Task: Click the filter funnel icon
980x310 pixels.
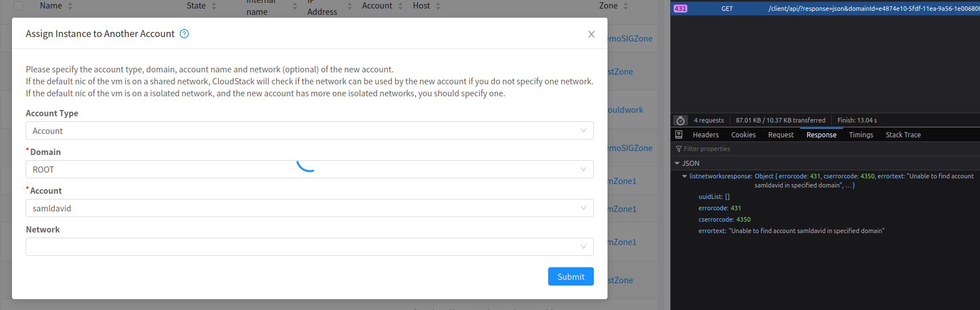Action: pos(679,149)
